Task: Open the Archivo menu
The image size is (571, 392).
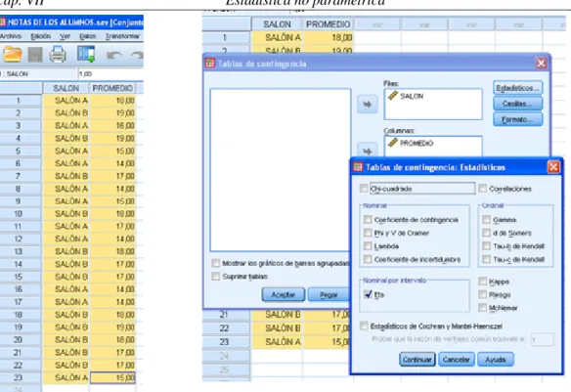Action: [10, 36]
